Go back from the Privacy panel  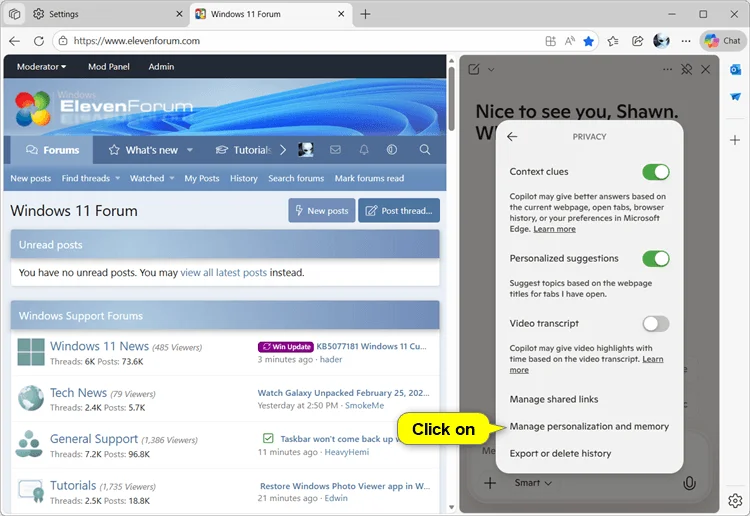(512, 137)
